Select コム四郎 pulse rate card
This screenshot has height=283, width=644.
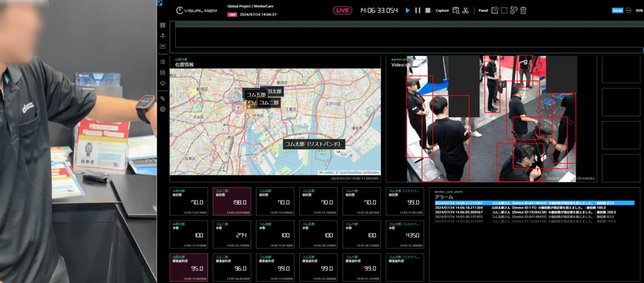[275, 201]
